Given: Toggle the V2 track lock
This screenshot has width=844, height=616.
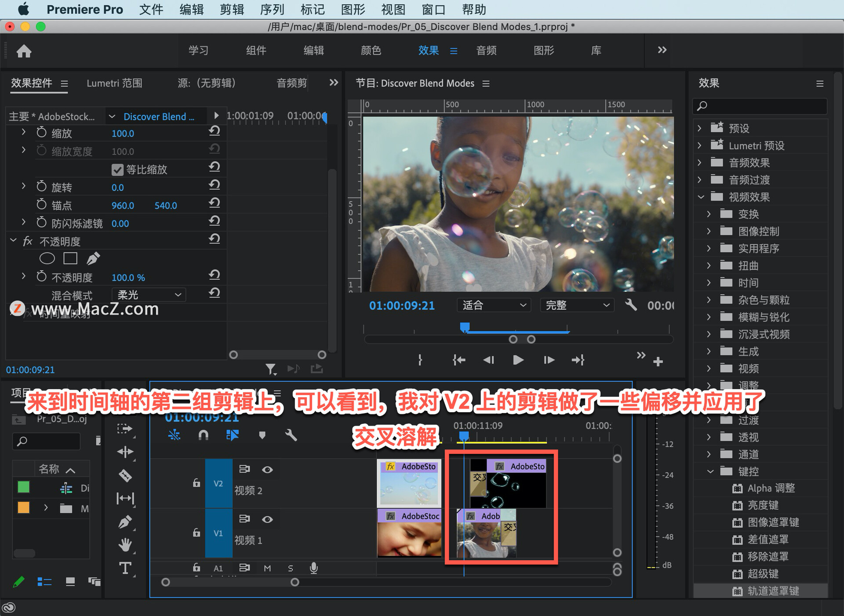Looking at the screenshot, I should (196, 483).
